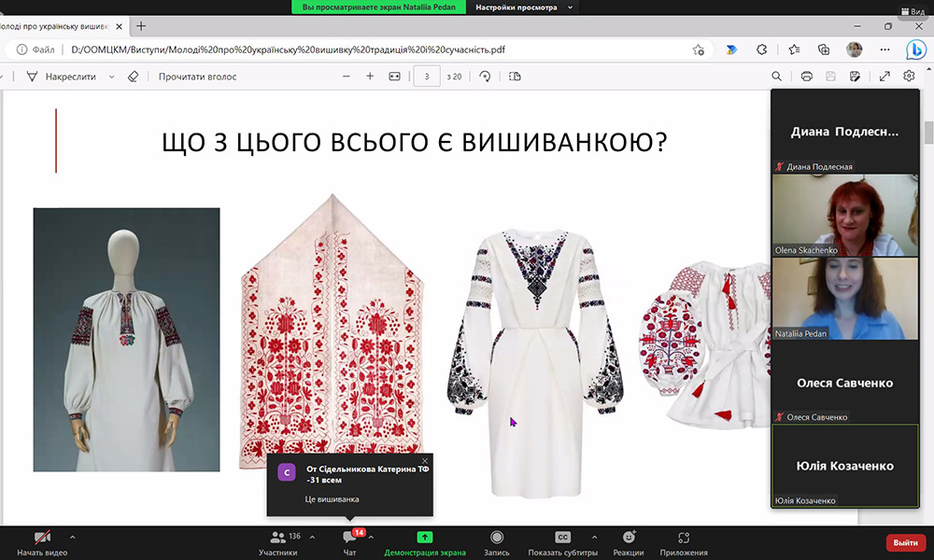934x560 pixels.
Task: Open Participants panel showing 136
Action: [x=277, y=543]
